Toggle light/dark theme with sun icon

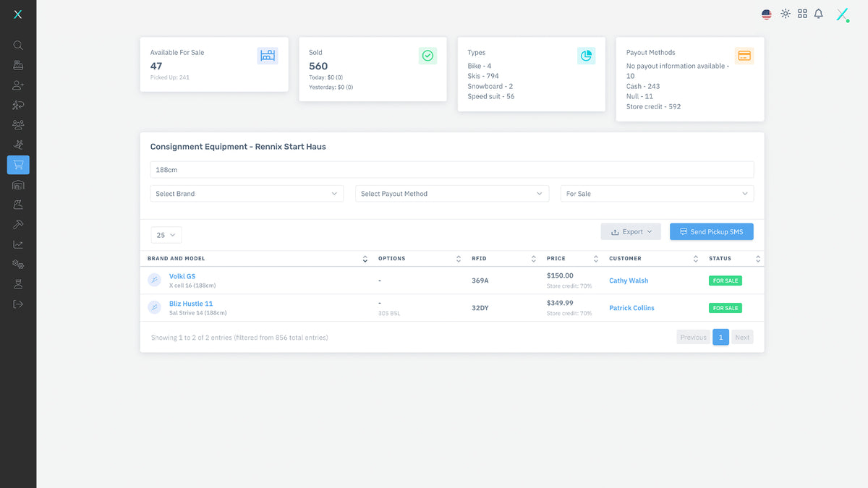786,14
